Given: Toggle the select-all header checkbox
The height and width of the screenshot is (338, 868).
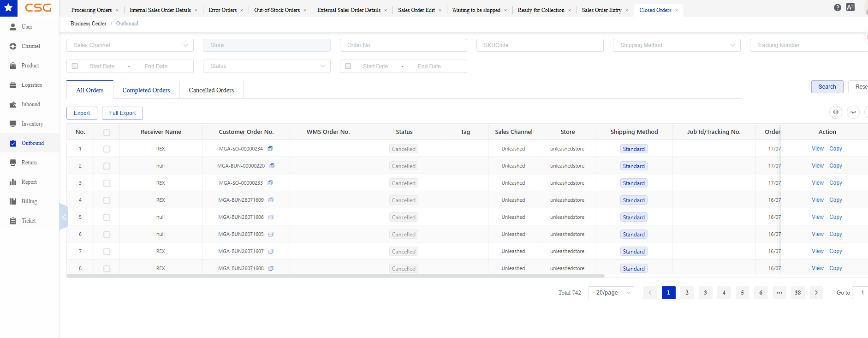Looking at the screenshot, I should (107, 132).
